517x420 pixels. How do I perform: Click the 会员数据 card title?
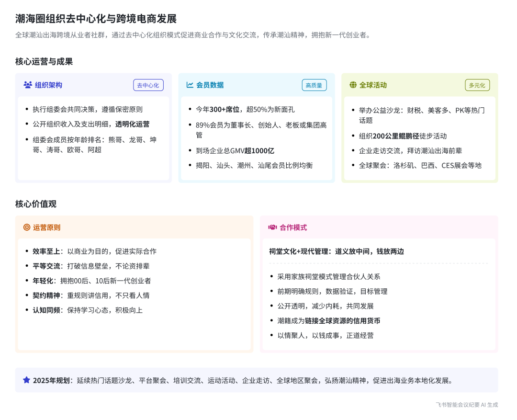210,85
